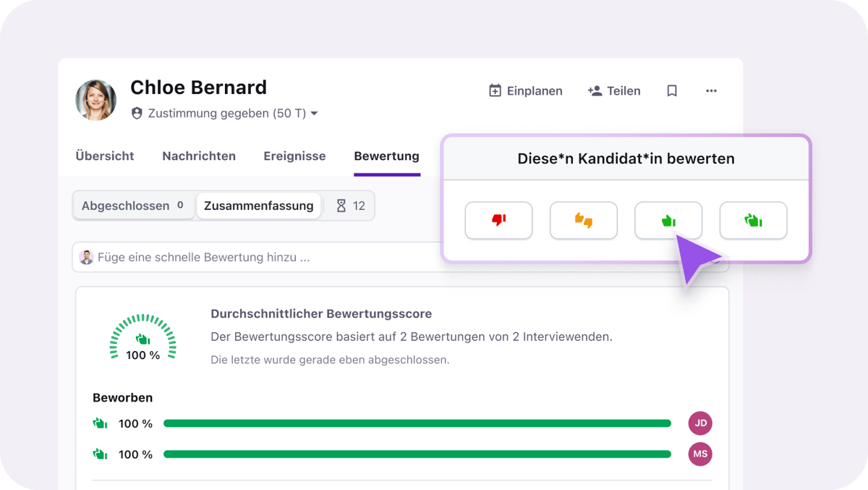
Task: Open the Übersicht tab
Action: [x=105, y=156]
